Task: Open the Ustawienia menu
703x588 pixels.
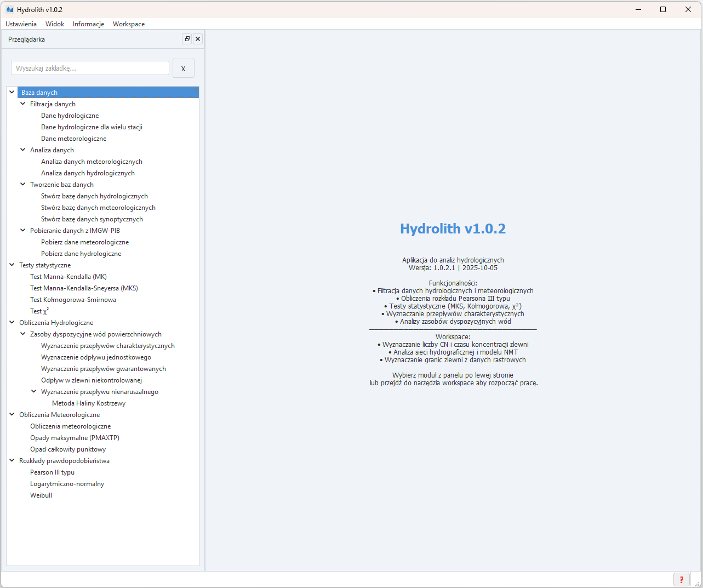Action: 21,24
